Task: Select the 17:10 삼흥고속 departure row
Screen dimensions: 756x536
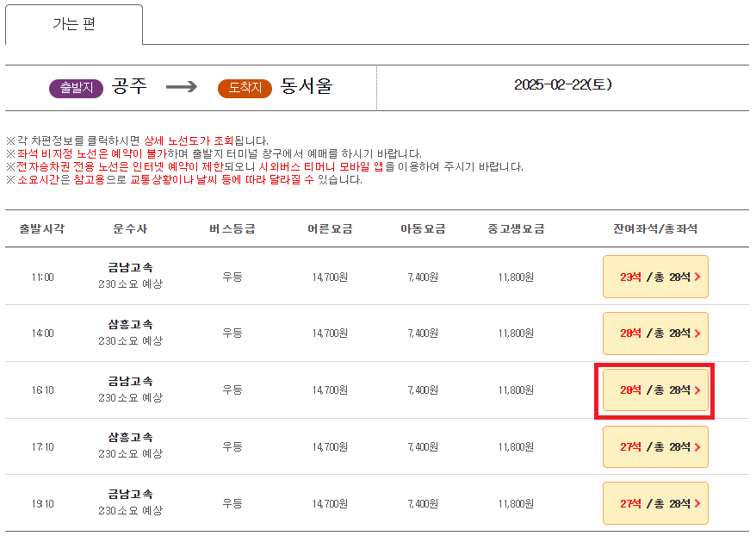Action: [x=258, y=446]
